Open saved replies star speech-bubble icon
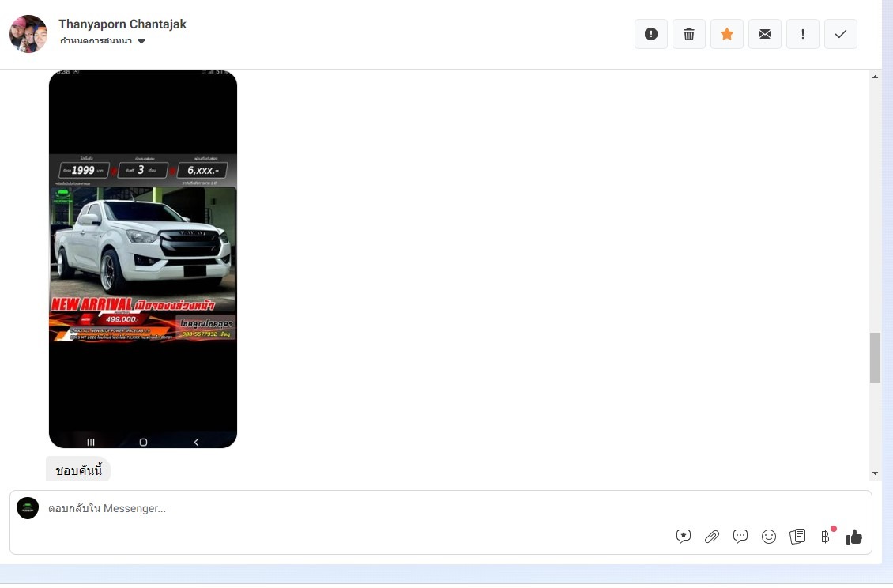893x588 pixels. click(684, 536)
